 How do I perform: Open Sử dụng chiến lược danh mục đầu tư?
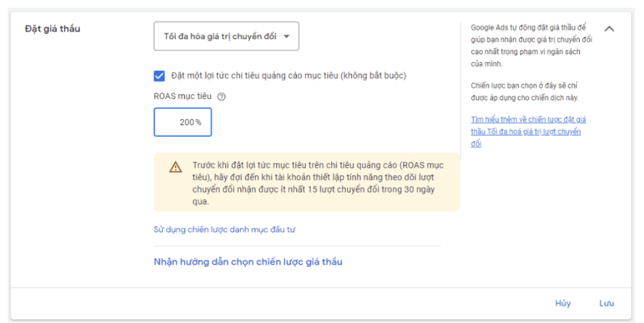[229, 229]
